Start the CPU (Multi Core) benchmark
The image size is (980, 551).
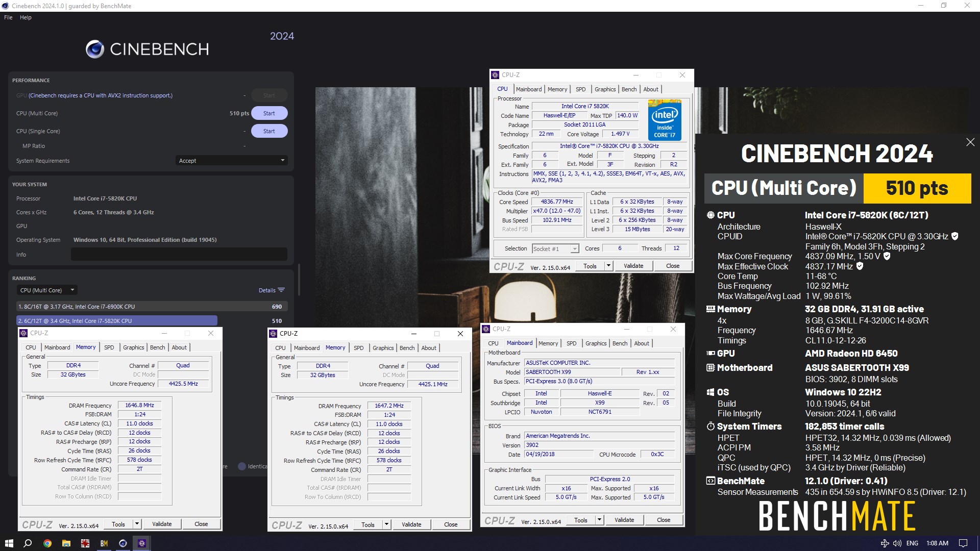pos(269,113)
